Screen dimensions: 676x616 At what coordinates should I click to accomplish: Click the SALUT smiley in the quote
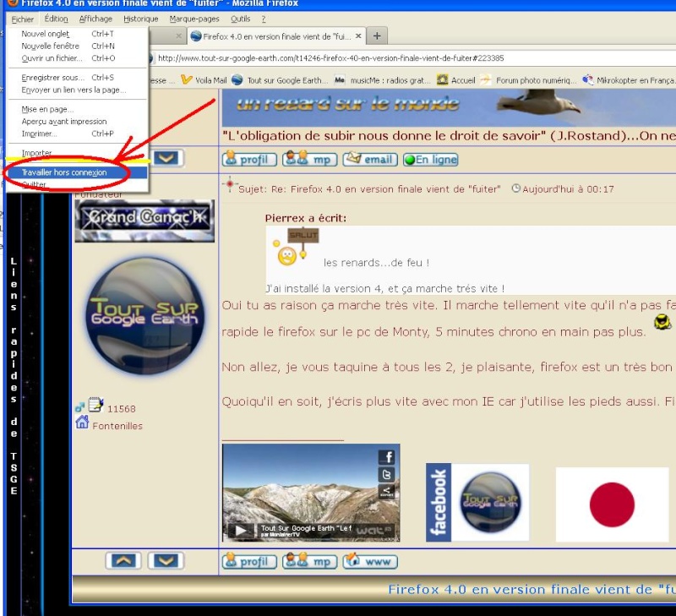[x=296, y=247]
